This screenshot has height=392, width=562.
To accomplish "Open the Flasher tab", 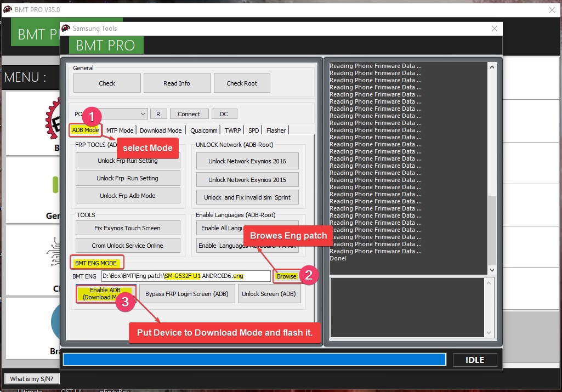I will (x=276, y=130).
